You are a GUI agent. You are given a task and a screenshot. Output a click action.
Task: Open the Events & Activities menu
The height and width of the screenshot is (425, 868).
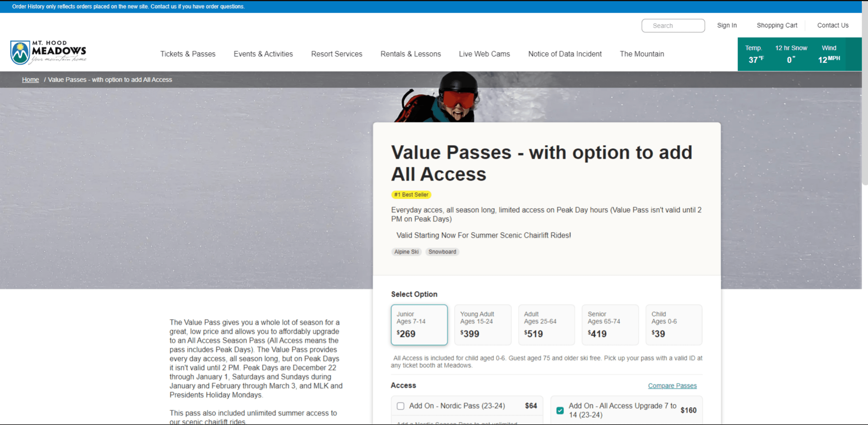(x=263, y=54)
